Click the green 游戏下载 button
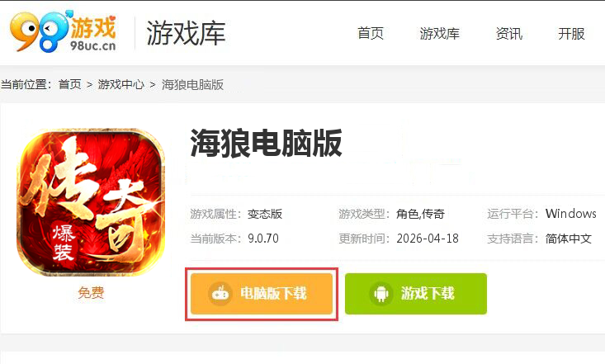This screenshot has width=605, height=364. click(x=416, y=294)
